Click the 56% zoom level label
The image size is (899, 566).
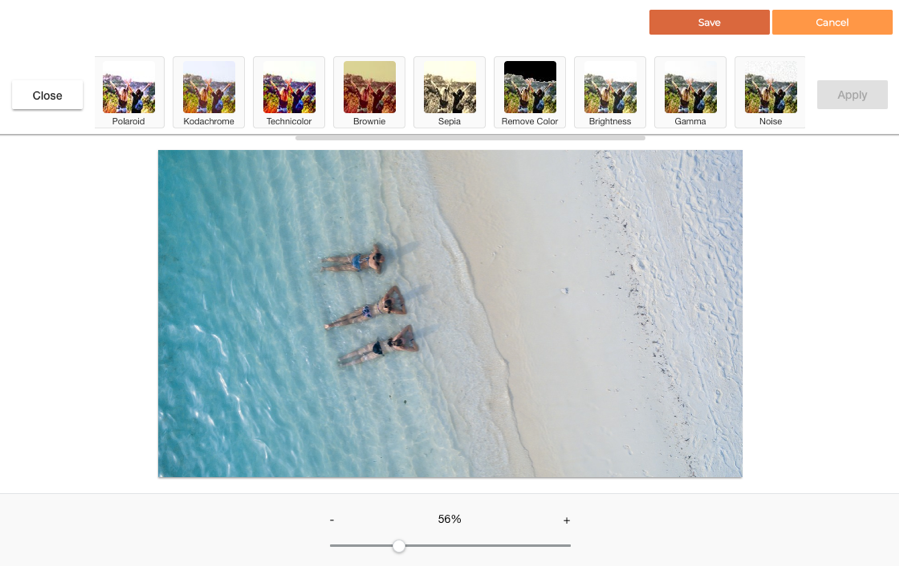point(449,519)
